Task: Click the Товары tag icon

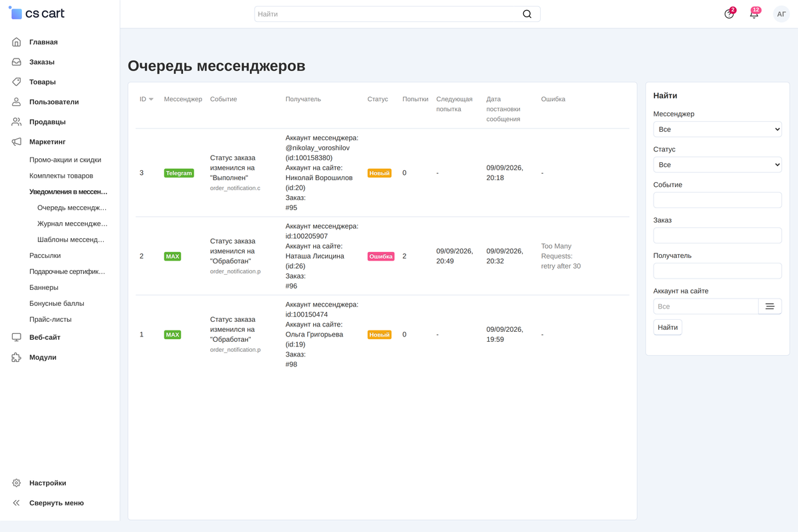Action: point(17,82)
